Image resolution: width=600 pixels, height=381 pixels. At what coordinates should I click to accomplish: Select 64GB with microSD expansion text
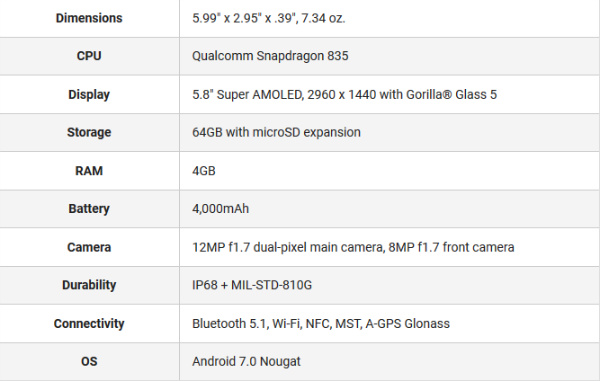coord(276,132)
